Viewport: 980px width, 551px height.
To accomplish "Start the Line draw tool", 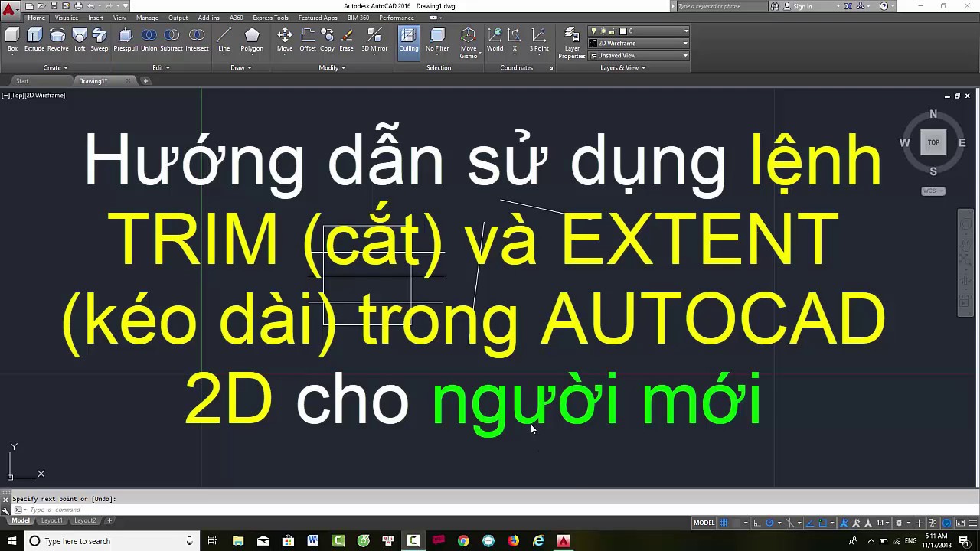I will pyautogui.click(x=224, y=40).
